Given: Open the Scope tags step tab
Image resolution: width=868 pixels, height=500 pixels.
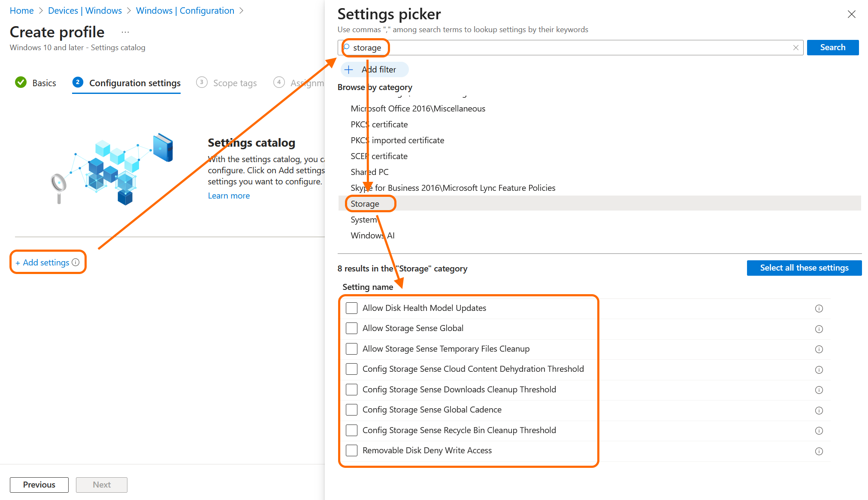Looking at the screenshot, I should (235, 83).
